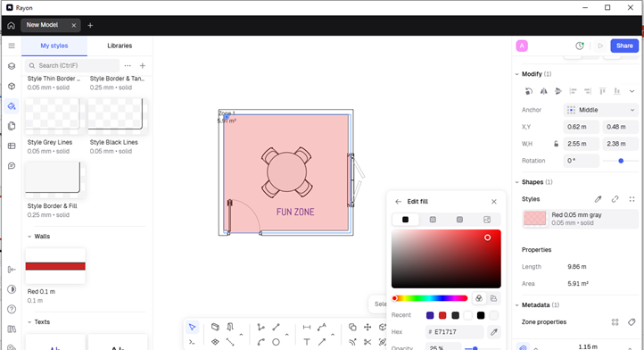
Task: Select the circle shape tool
Action: [276, 342]
